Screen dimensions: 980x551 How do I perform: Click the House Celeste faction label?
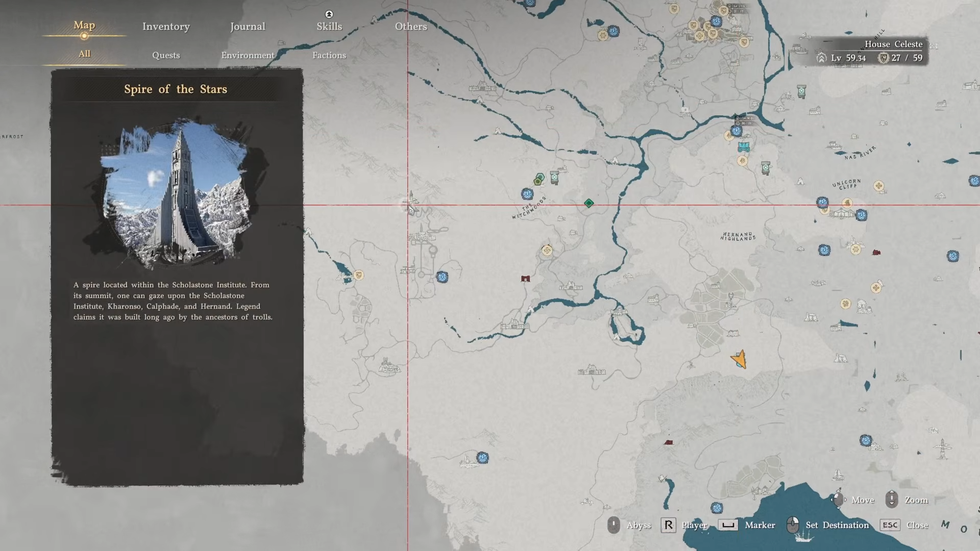(893, 44)
